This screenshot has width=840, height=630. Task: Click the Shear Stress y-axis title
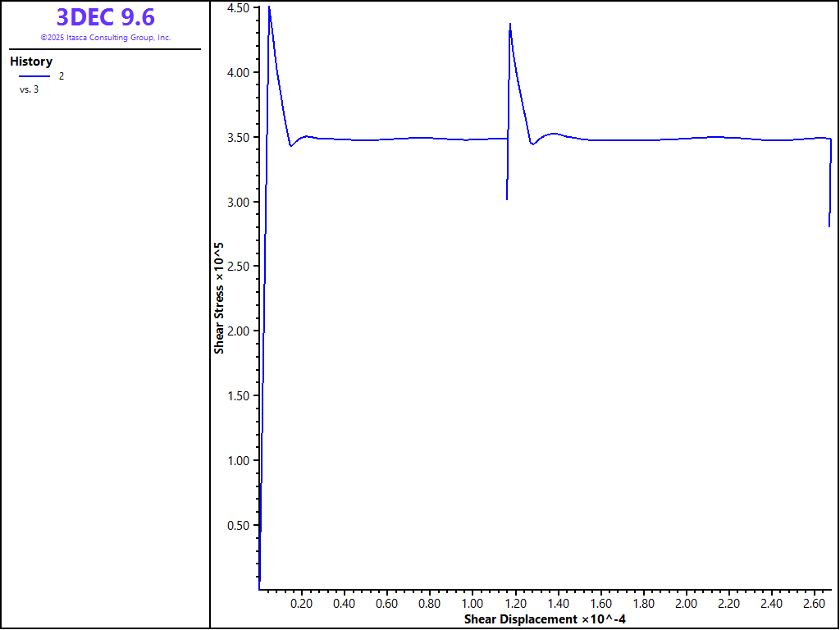click(x=219, y=298)
